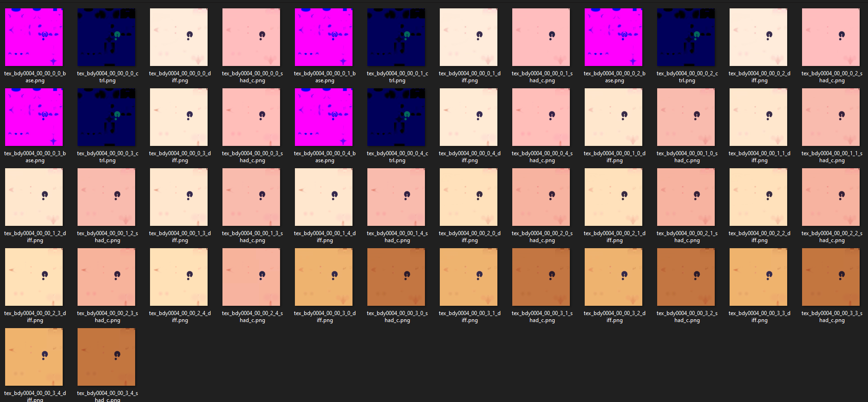The height and width of the screenshot is (402, 868).
Task: Select the tex_bdy0004_00_00_0_2_base.png thumbnail
Action: pos(613,37)
